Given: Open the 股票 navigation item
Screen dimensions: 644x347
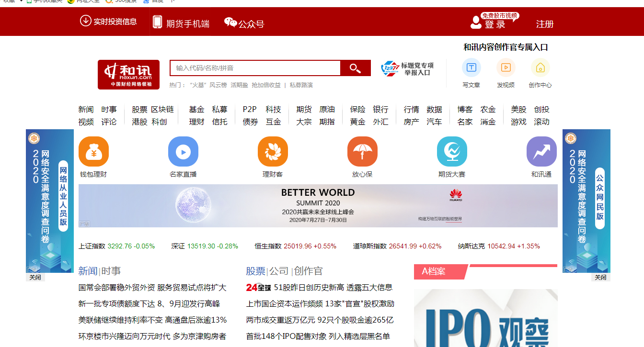Looking at the screenshot, I should (x=140, y=110).
